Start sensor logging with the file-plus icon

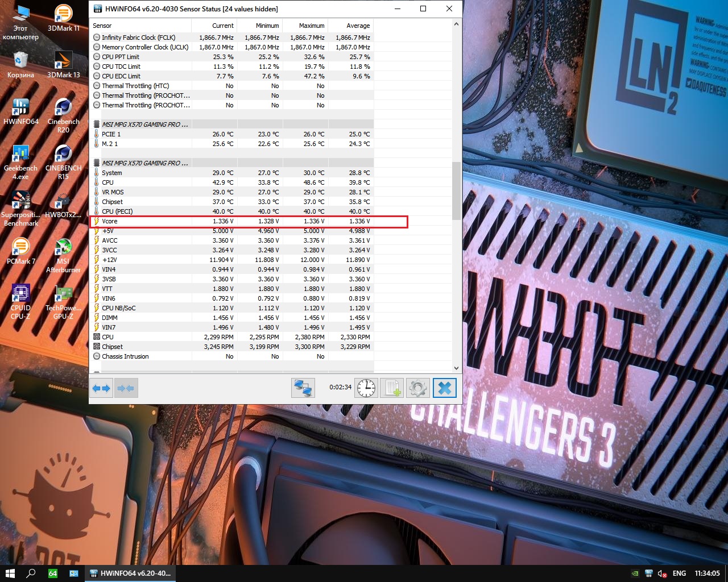(x=392, y=388)
